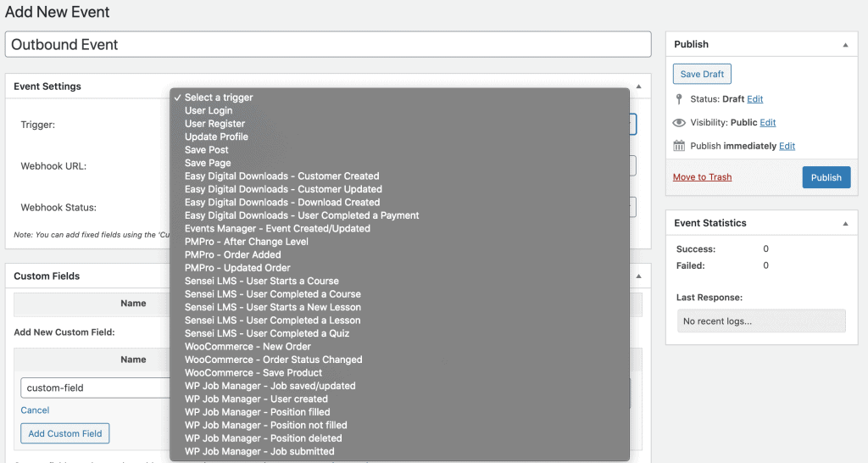Select the 'Select a trigger' option
This screenshot has height=463, width=868.
point(399,98)
